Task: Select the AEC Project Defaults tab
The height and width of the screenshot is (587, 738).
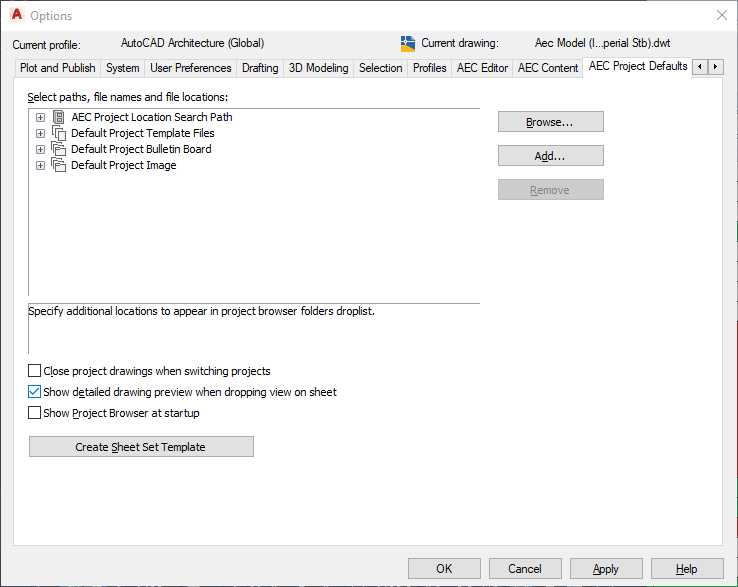Action: (x=638, y=66)
